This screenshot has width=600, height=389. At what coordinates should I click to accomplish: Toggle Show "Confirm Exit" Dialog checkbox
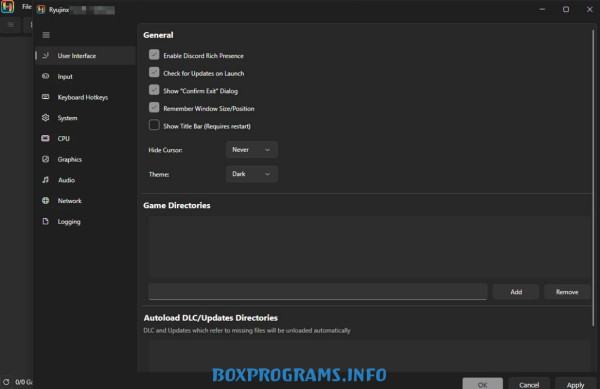[x=154, y=90]
